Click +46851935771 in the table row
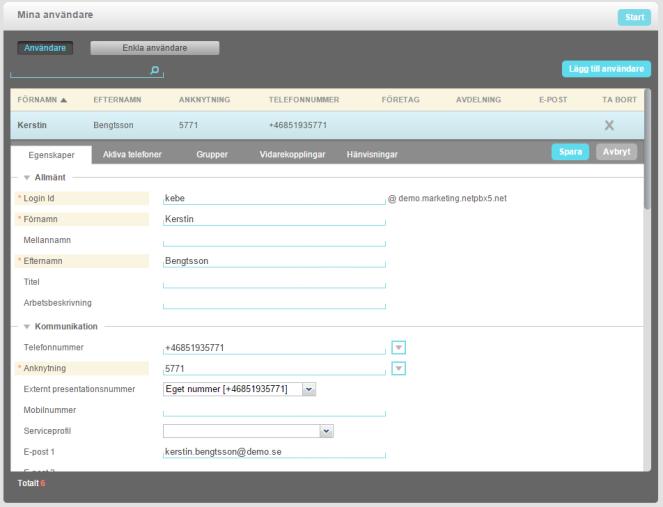 click(x=298, y=125)
